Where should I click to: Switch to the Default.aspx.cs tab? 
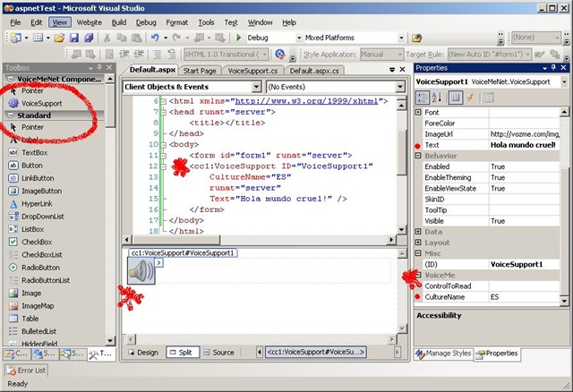coord(314,71)
